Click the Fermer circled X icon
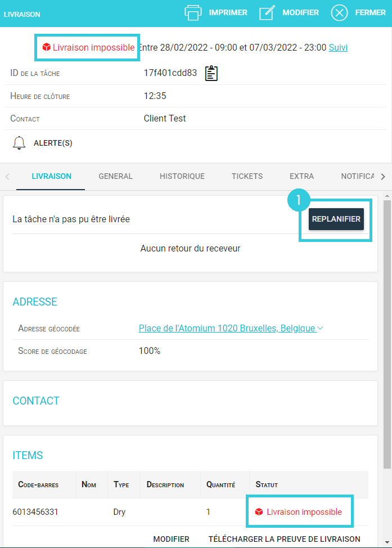392x548 pixels. coord(339,13)
